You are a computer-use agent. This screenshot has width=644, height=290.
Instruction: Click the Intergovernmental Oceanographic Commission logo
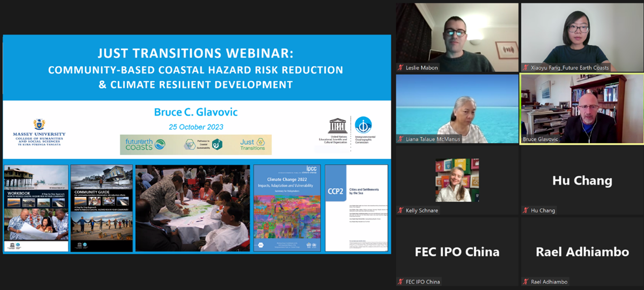[363, 125]
